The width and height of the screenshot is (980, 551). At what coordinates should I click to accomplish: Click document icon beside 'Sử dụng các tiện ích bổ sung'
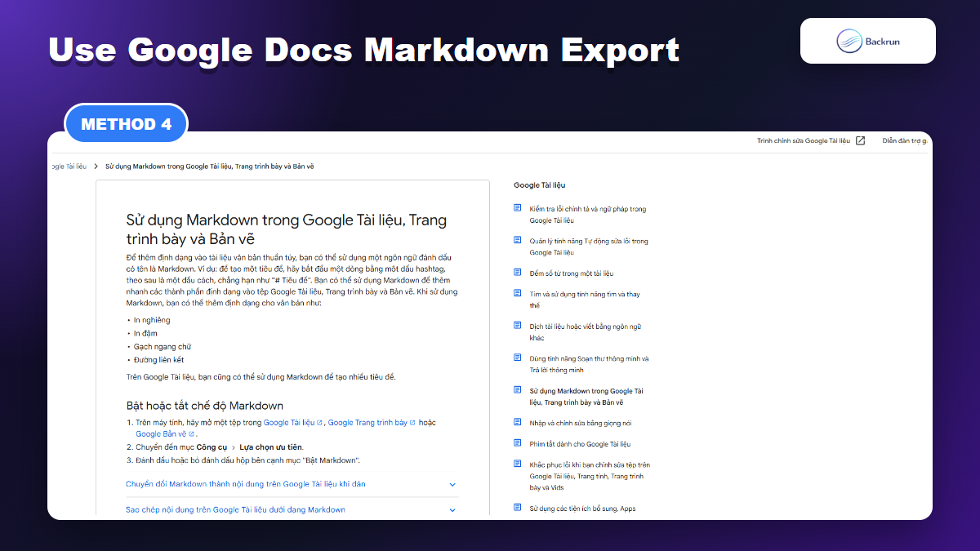tap(517, 508)
